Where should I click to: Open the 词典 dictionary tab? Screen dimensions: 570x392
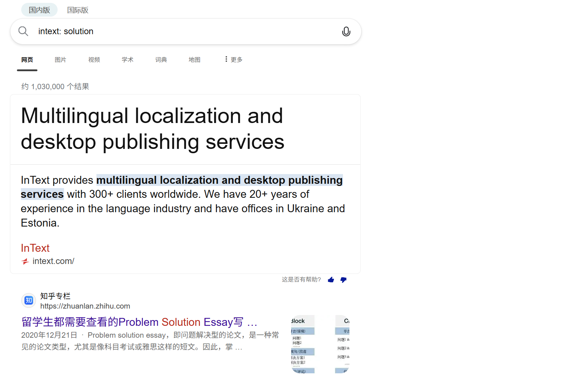click(161, 60)
